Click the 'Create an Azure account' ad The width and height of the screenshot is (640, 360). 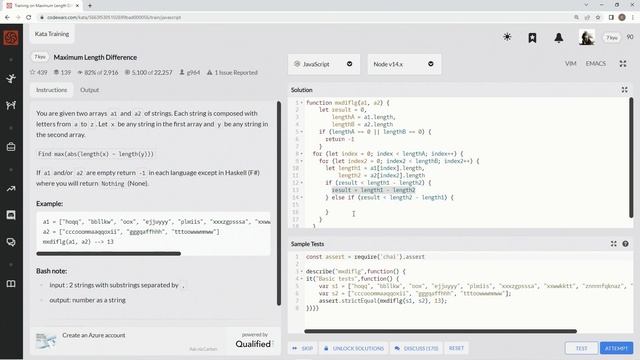coord(94,335)
